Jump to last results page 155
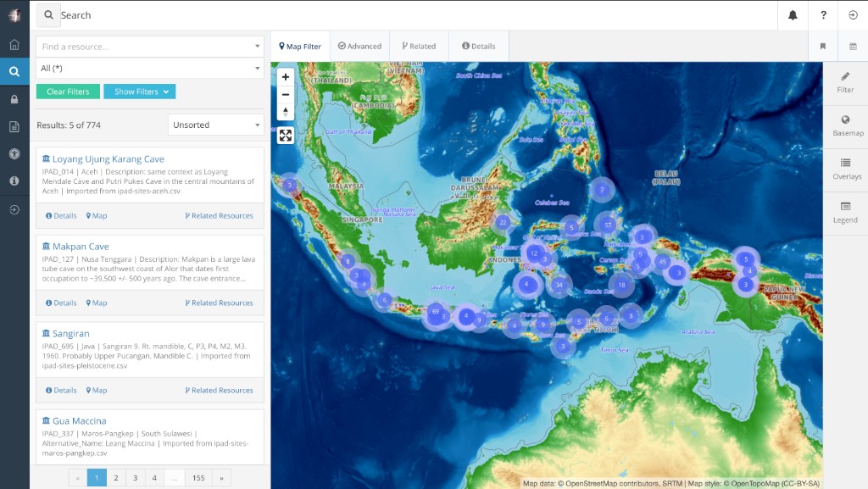Screen dimensions: 868x489 tap(198, 478)
